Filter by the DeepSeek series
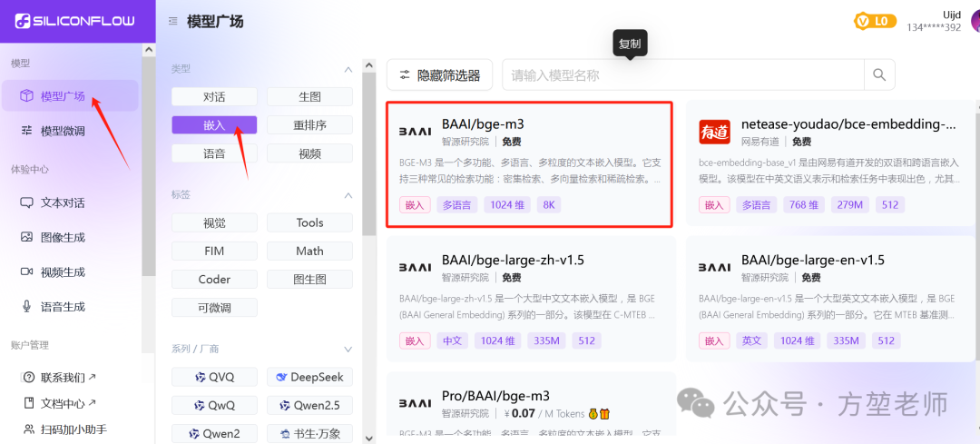 pyautogui.click(x=309, y=377)
